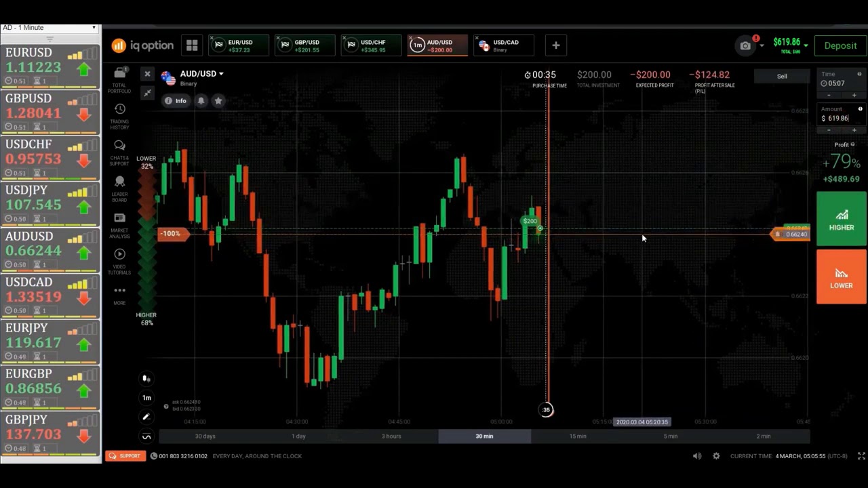Open the Total Portfolio panel
The width and height of the screenshot is (868, 488).
(119, 79)
